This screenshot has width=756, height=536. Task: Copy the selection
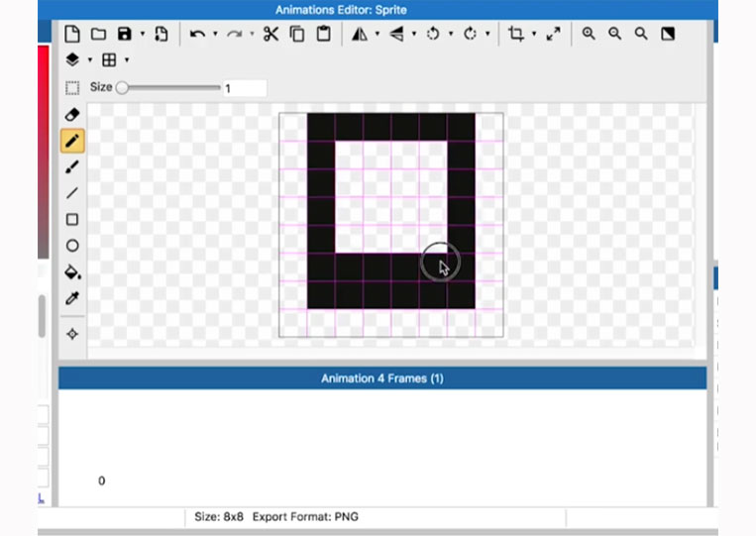[297, 34]
